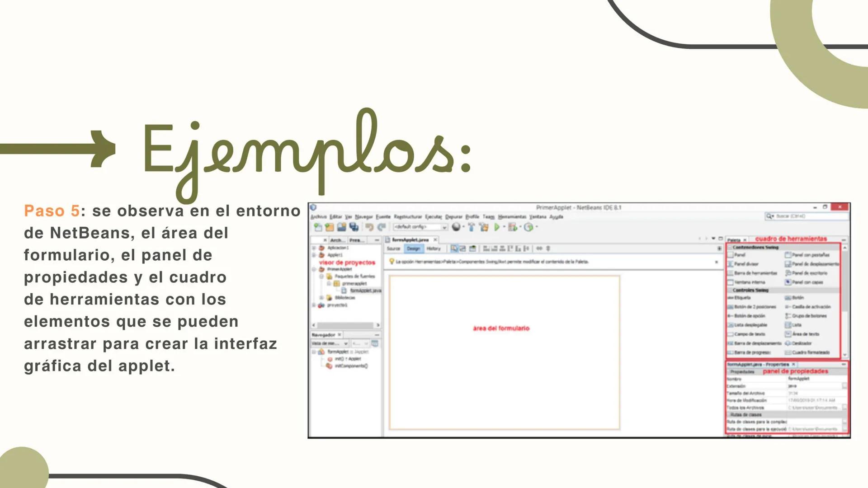Switch to the Source tab of formApplet.java

coord(394,249)
